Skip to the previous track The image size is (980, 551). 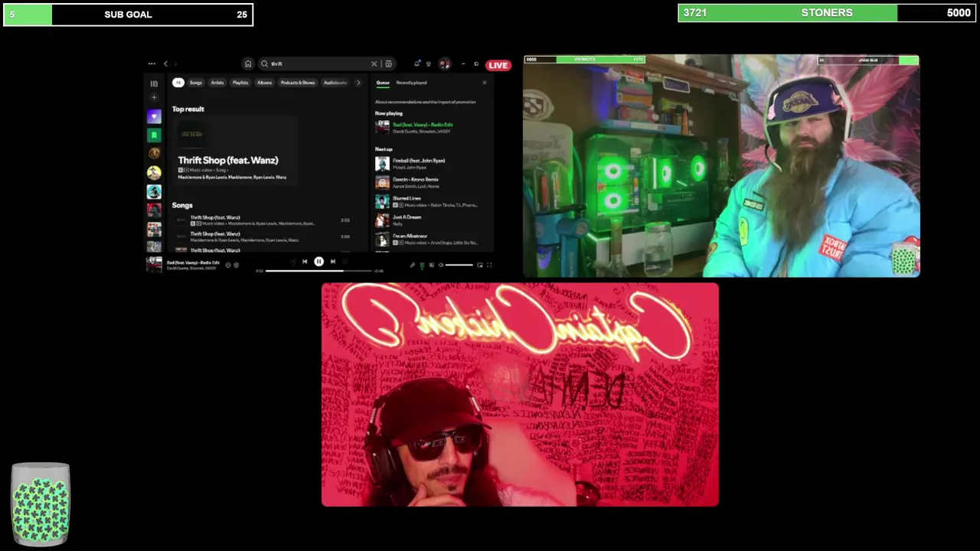(305, 262)
